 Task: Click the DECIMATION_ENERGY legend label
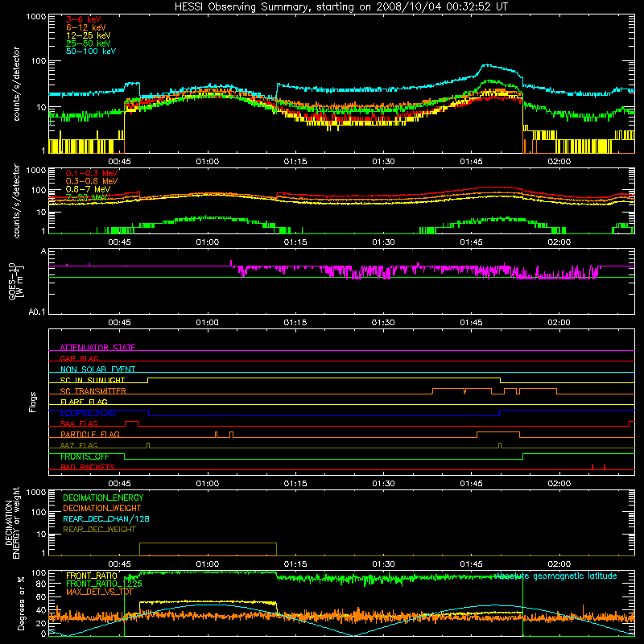point(103,497)
